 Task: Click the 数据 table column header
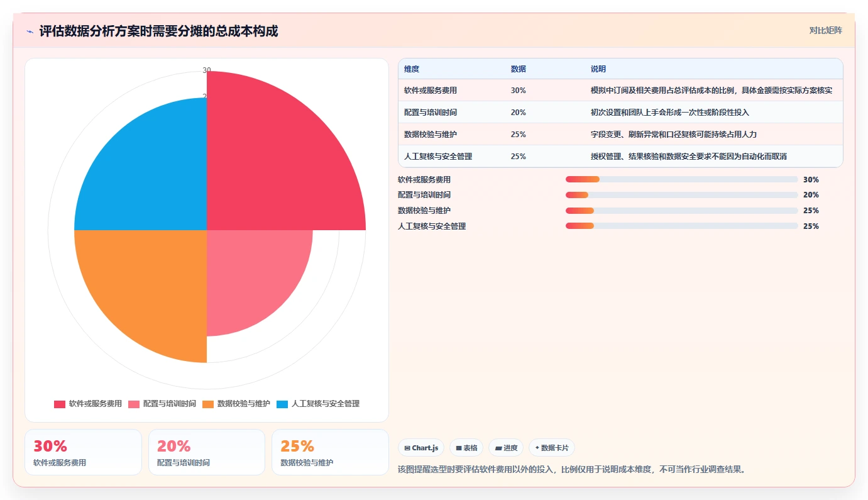pyautogui.click(x=519, y=69)
